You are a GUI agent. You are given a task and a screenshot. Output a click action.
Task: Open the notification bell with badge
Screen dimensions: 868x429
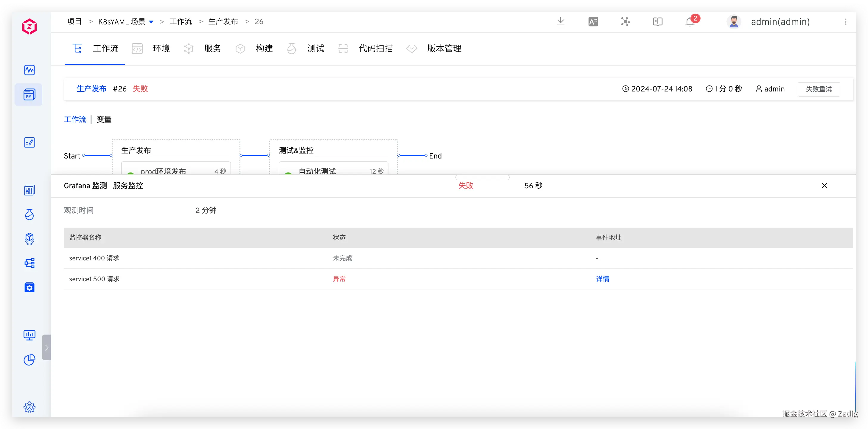pos(690,22)
